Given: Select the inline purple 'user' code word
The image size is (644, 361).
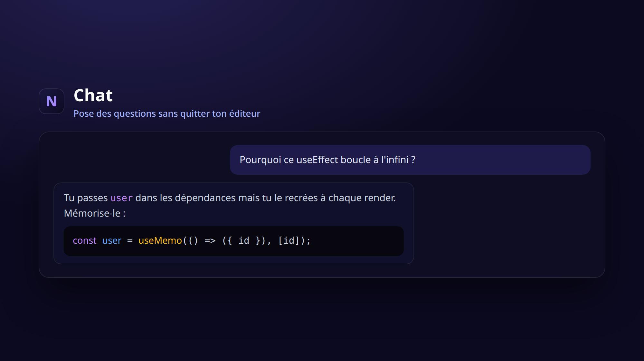Looking at the screenshot, I should point(122,198).
